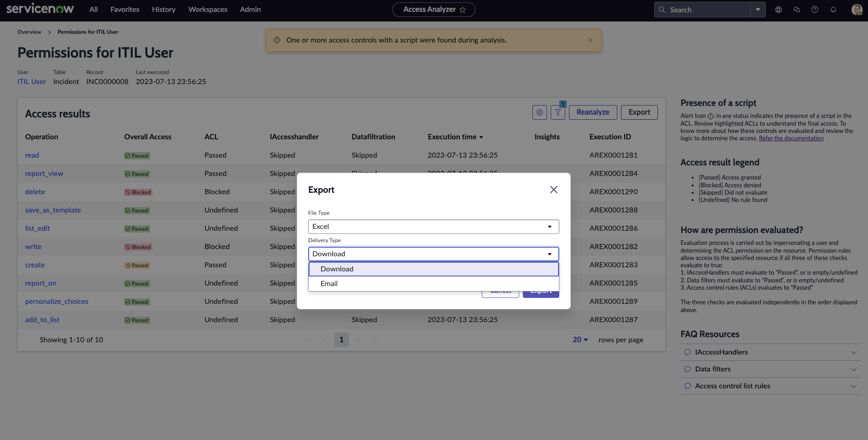Click the Access control list rules FAQ icon
The height and width of the screenshot is (440, 868).
pos(688,386)
